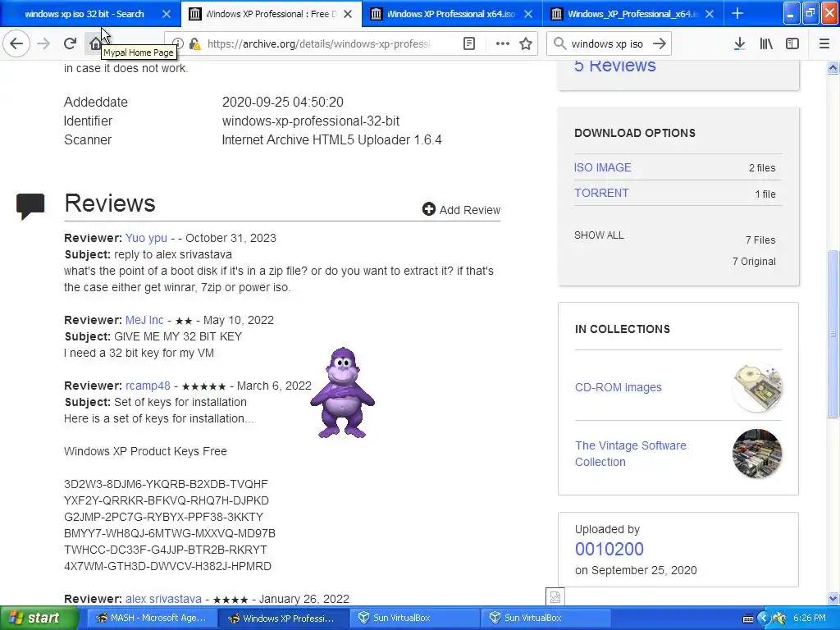The width and height of the screenshot is (840, 630).
Task: Select 'Windows XP Professional : Free' tab
Action: tap(271, 14)
